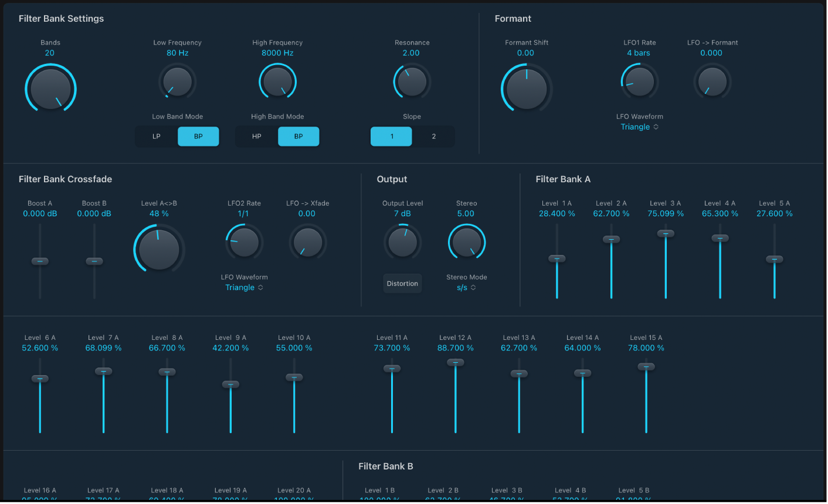Adjust the Resonance knob
Image resolution: width=828 pixels, height=504 pixels.
pos(412,81)
